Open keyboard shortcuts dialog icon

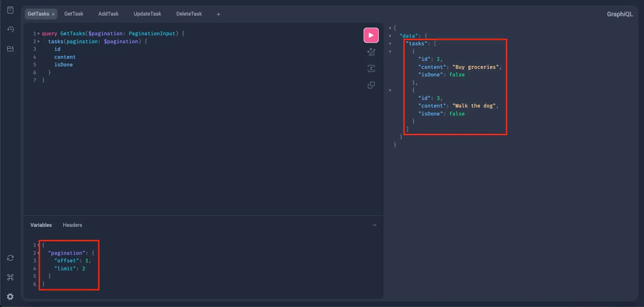coord(10,277)
